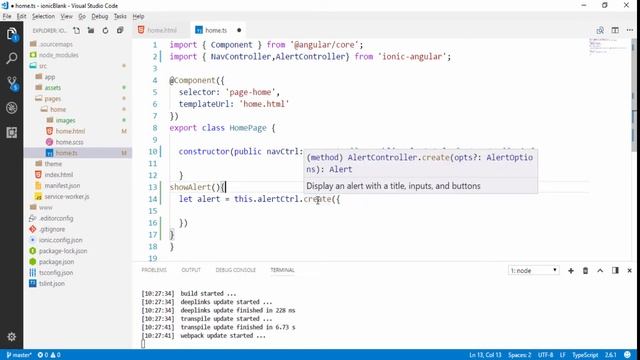Click errors and warnings count in status bar

click(x=49, y=355)
